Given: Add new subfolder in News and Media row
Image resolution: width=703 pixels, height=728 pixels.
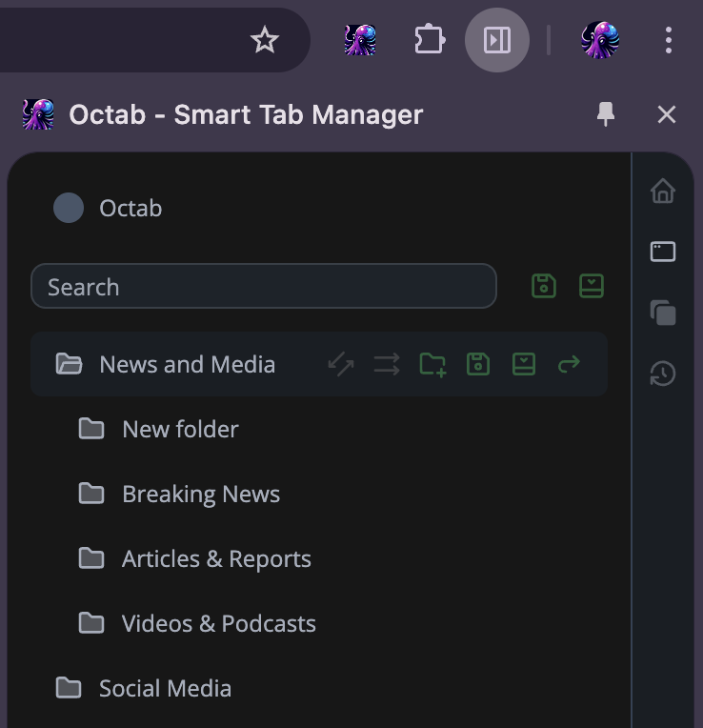Looking at the screenshot, I should tap(432, 364).
